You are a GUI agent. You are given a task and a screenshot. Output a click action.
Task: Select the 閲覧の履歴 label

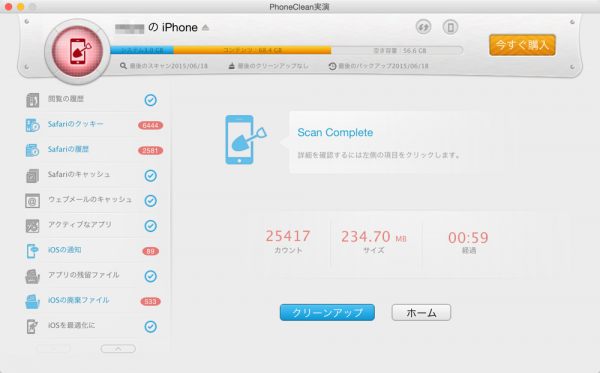[66, 99]
